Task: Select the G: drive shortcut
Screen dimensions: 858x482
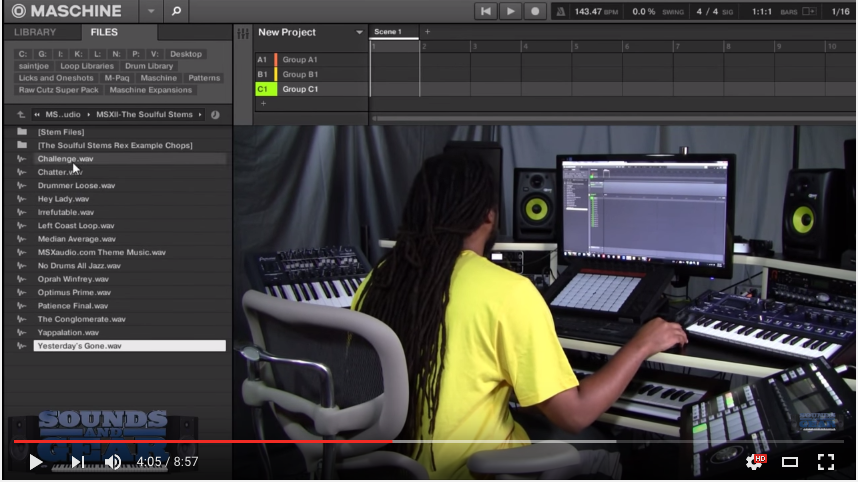Action: (42, 54)
